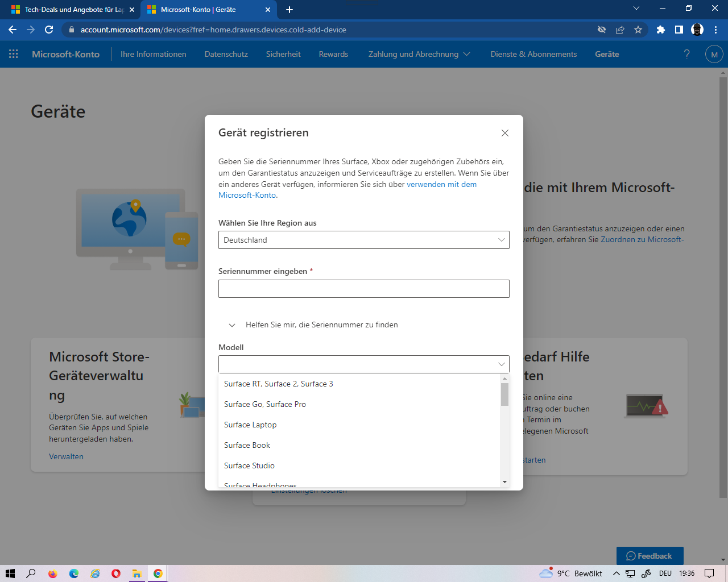Screen dimensions: 728x582
Task: Click the Modell combo box
Action: click(x=364, y=364)
